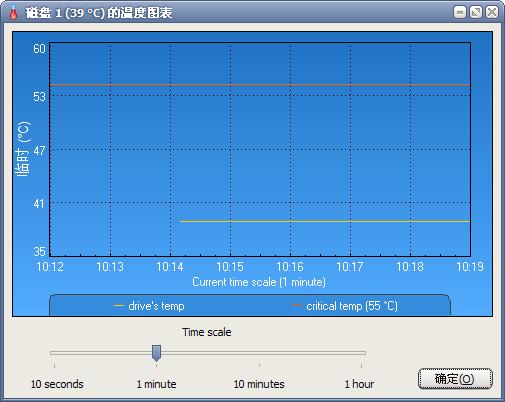
Task: Click the 10:15 time axis label
Action: 230,267
